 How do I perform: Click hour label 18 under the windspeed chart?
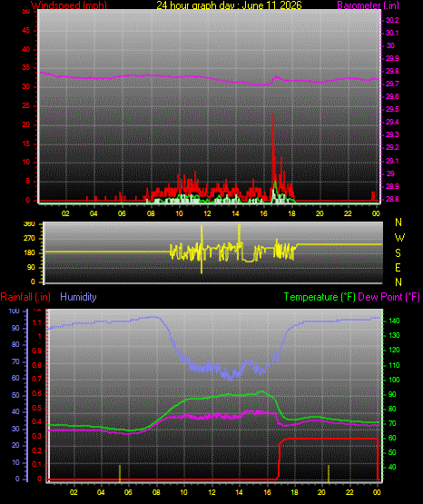(291, 213)
